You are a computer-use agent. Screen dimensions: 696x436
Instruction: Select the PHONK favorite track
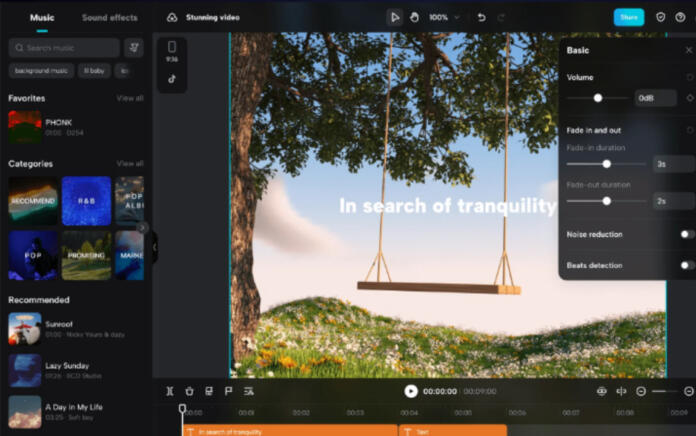[75, 127]
